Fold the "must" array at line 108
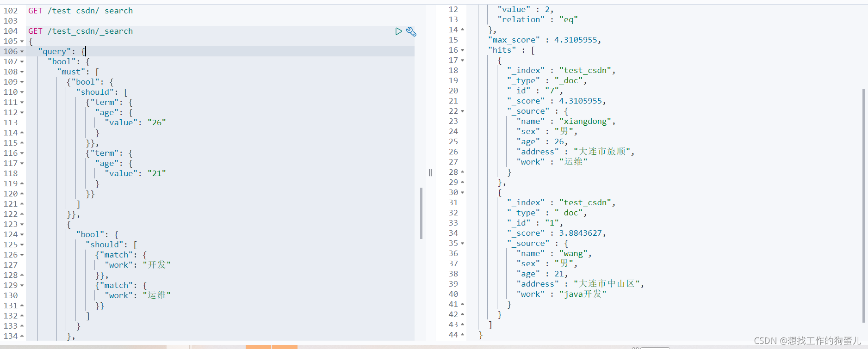This screenshot has width=868, height=349. 22,72
